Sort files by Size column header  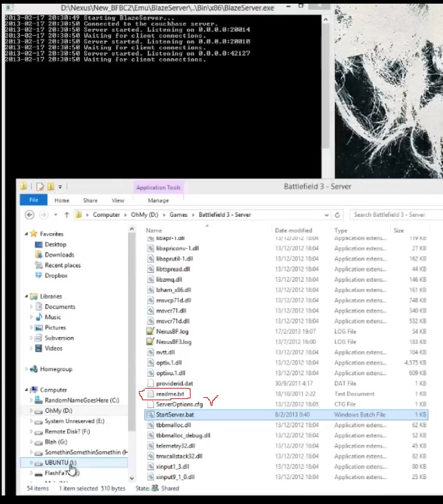399,231
